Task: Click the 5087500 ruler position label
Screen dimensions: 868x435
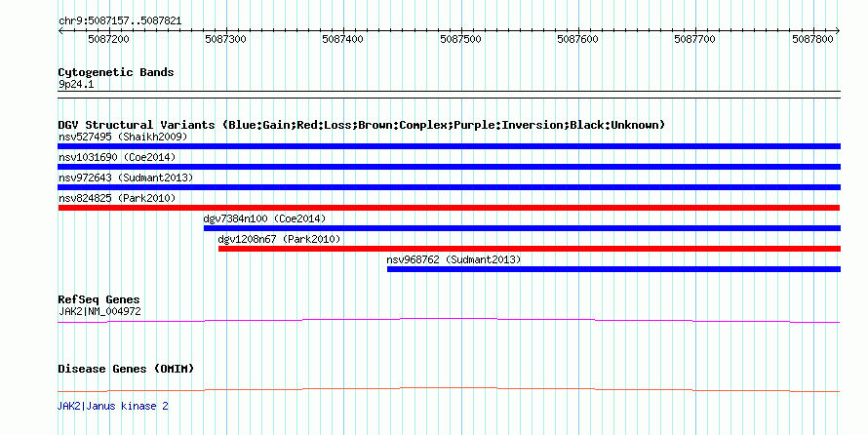Action: [460, 39]
